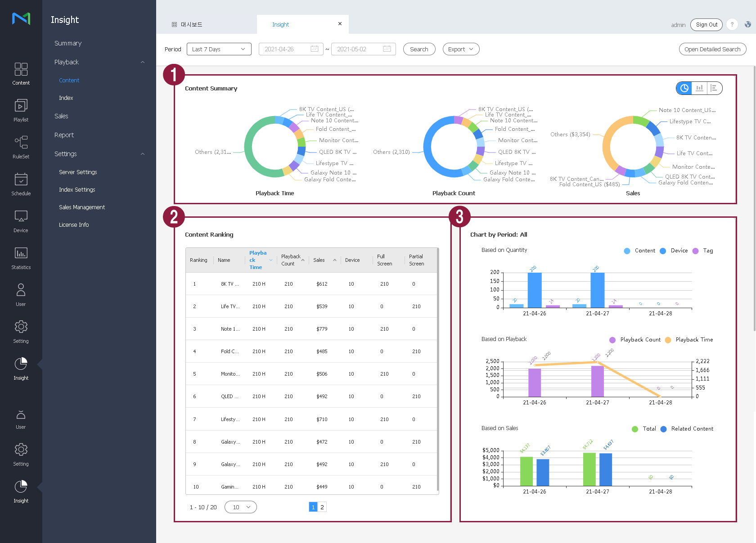
Task: Click the help question mark icon
Action: tap(732, 25)
